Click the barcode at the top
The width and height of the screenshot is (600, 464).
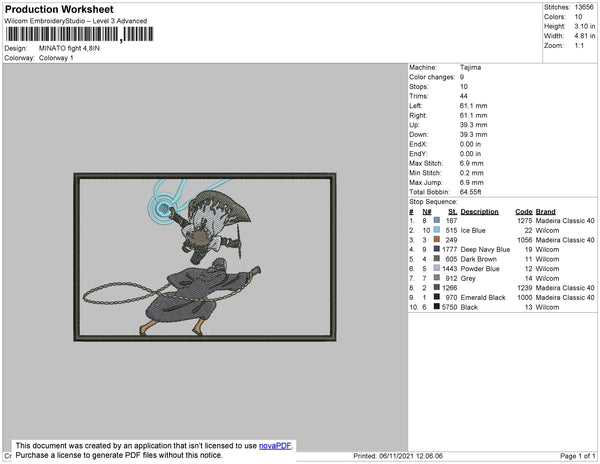click(x=79, y=34)
